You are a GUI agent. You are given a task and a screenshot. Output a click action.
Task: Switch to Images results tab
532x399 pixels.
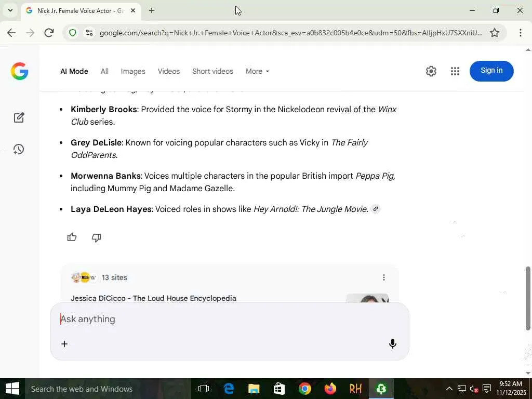click(133, 71)
